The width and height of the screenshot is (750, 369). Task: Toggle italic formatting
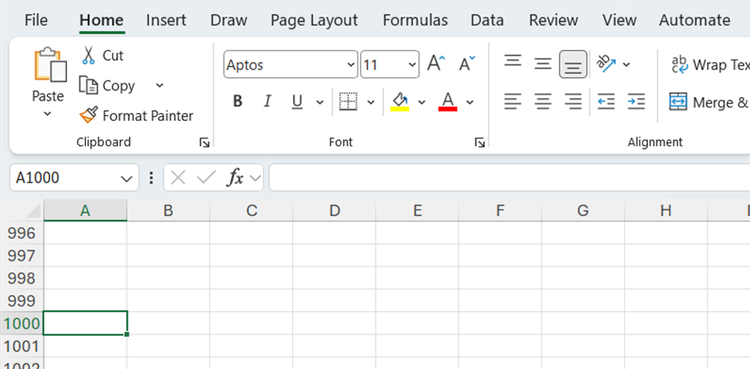(267, 101)
